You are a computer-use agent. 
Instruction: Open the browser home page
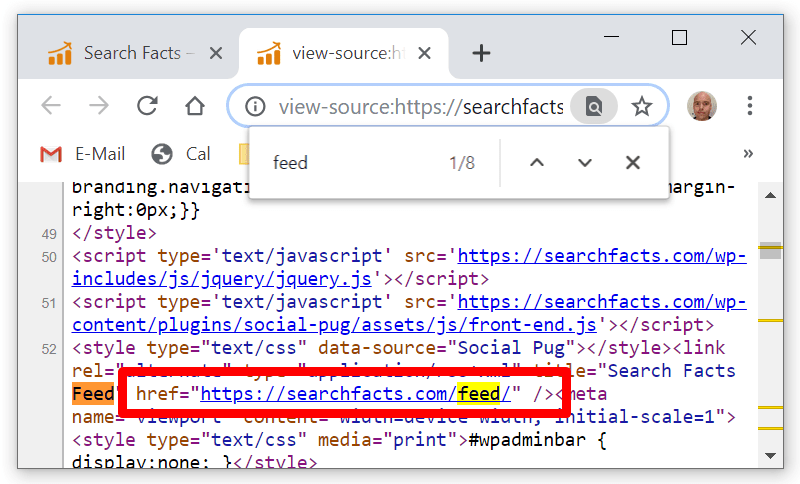point(194,106)
